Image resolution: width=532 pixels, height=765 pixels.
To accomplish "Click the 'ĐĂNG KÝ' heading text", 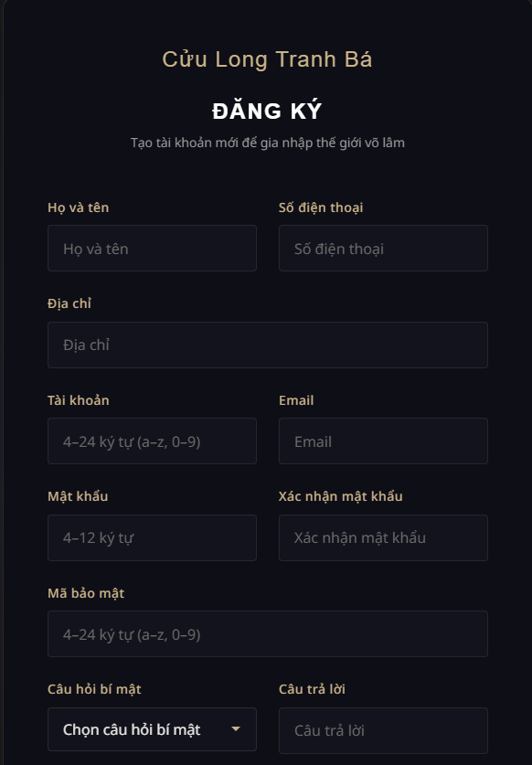I will coord(267,111).
